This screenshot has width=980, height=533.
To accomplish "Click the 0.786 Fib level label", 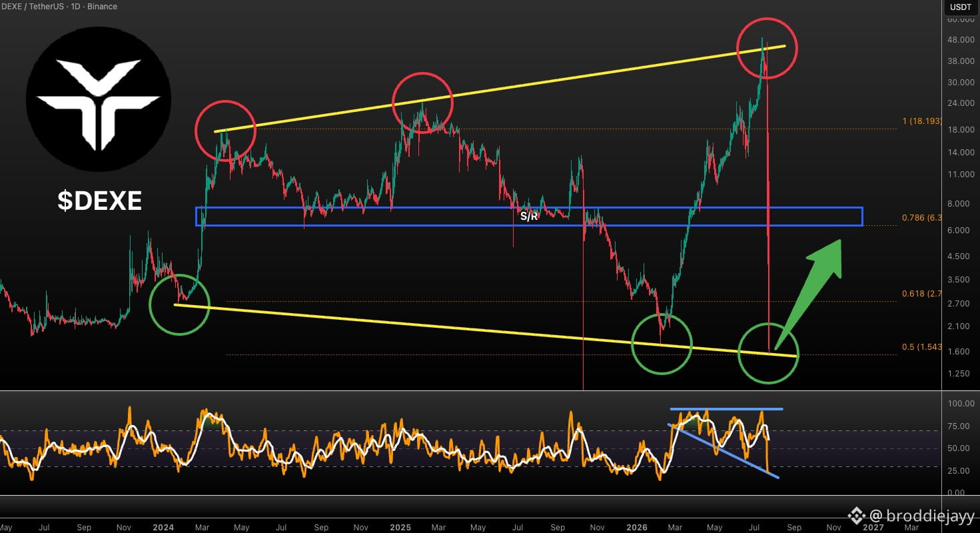I will [x=921, y=218].
